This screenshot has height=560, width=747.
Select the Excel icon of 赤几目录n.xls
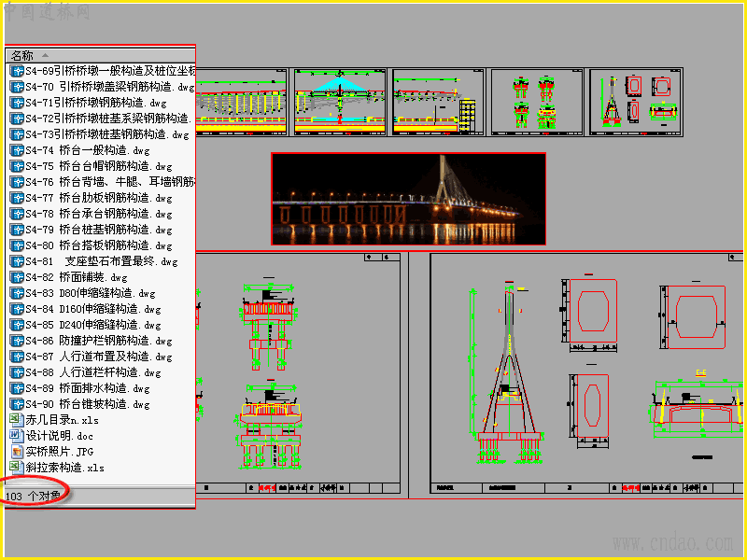point(17,420)
